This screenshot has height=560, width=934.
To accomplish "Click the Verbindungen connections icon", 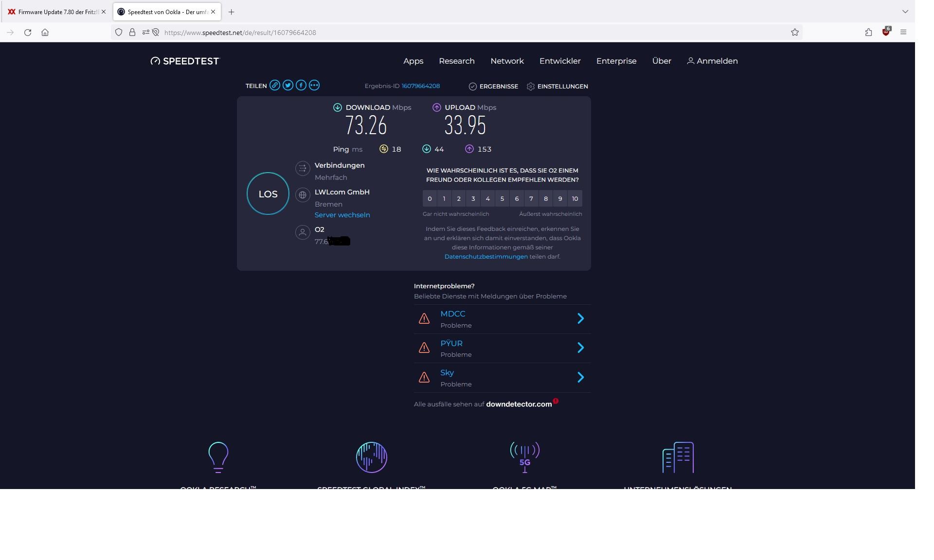I will click(303, 169).
